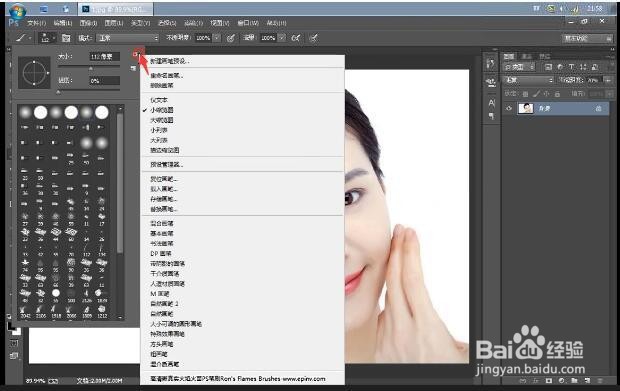Select the brush thumbnail labeled 2042
The image size is (620, 391).
point(25,311)
